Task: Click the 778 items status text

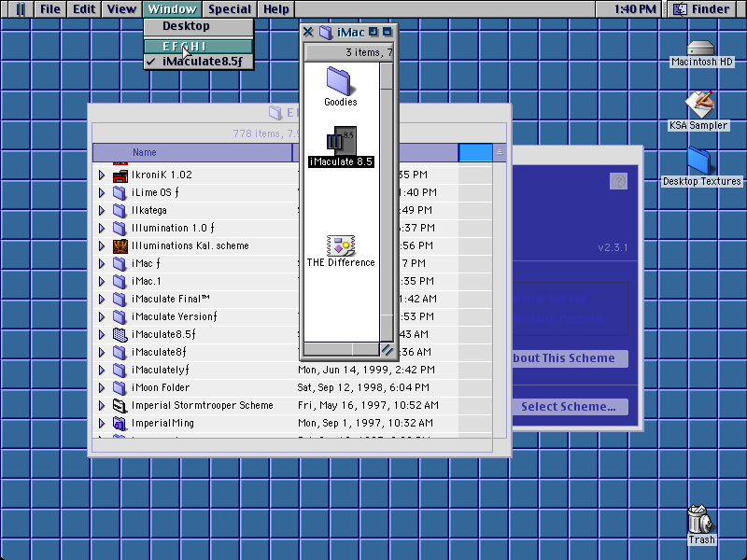Action: [x=265, y=133]
